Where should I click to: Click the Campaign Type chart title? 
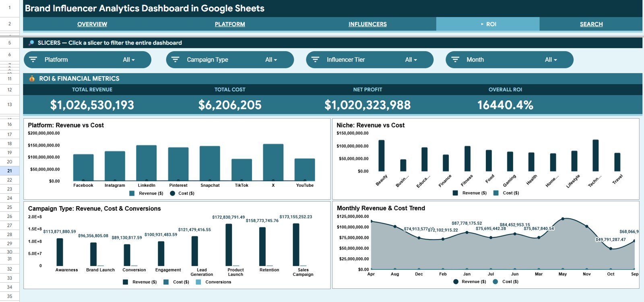94,209
